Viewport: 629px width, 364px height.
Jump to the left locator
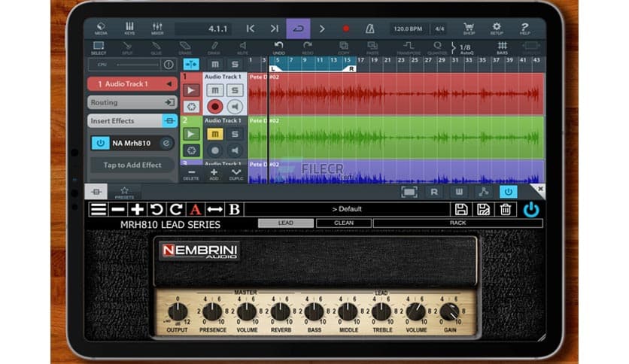pos(251,29)
